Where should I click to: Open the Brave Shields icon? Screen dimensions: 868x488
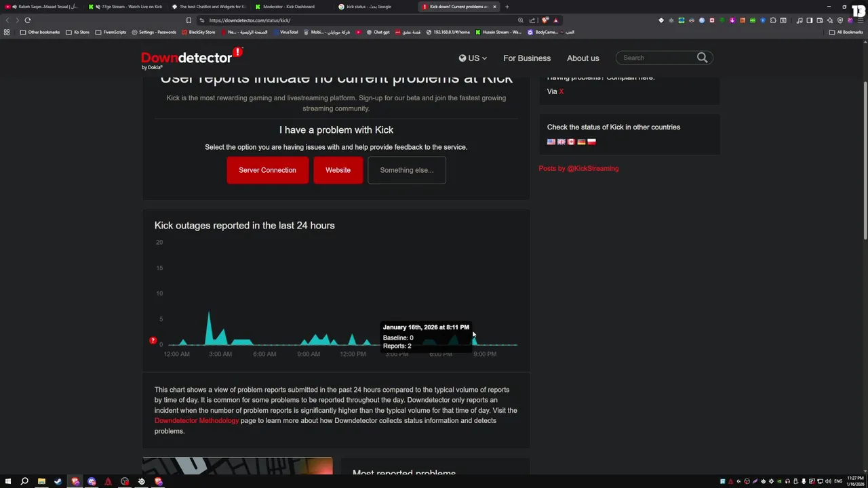(x=545, y=20)
